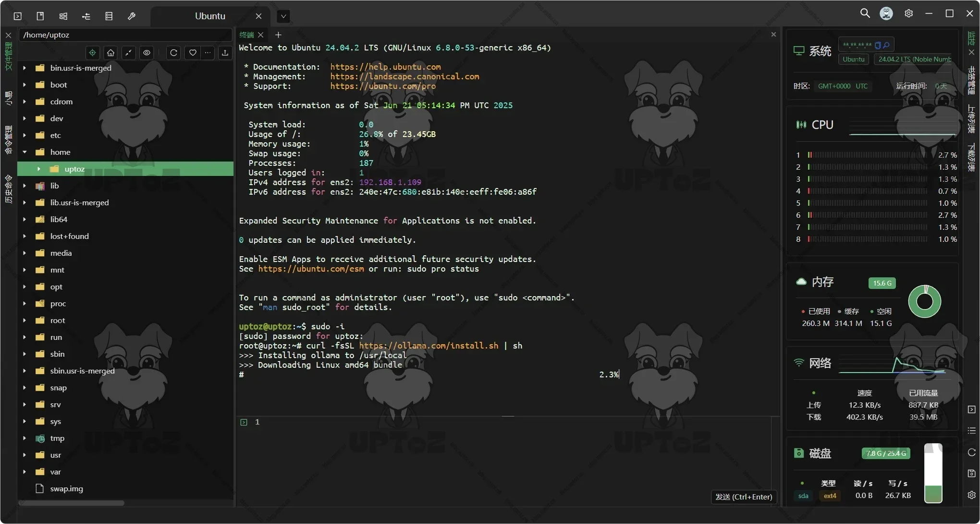Click the upload file icon
Viewport: 980px width, 524px height.
click(x=225, y=52)
